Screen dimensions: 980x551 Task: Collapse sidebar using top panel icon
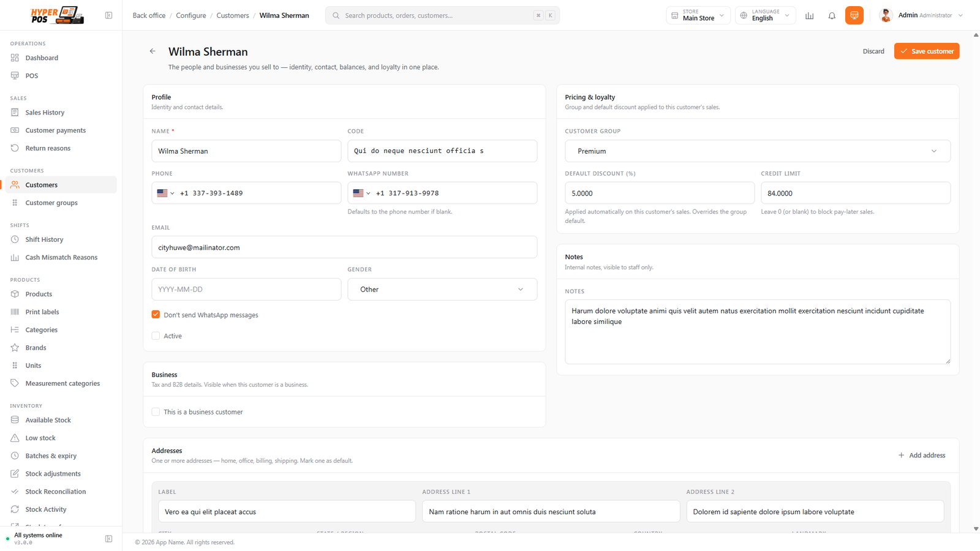click(x=108, y=15)
